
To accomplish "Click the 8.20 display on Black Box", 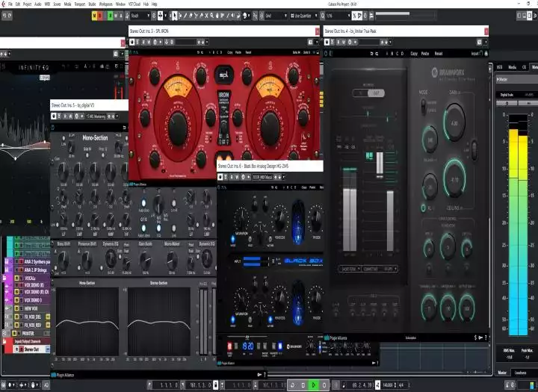I will click(x=248, y=346).
